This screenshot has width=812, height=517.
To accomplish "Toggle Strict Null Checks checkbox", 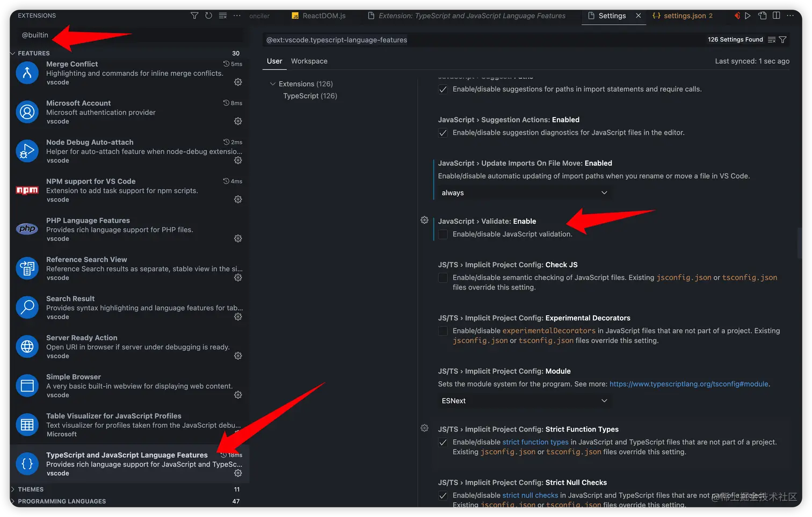I will pos(443,496).
